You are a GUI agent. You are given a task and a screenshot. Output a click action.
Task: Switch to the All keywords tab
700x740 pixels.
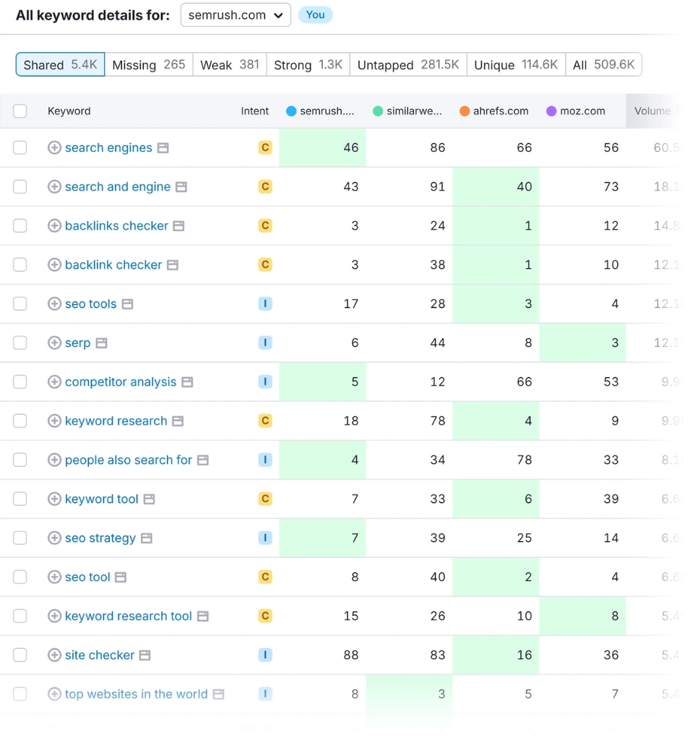point(604,64)
